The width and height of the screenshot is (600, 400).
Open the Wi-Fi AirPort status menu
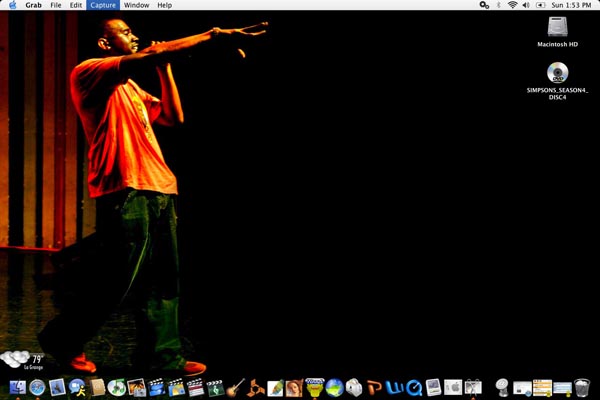(x=512, y=5)
